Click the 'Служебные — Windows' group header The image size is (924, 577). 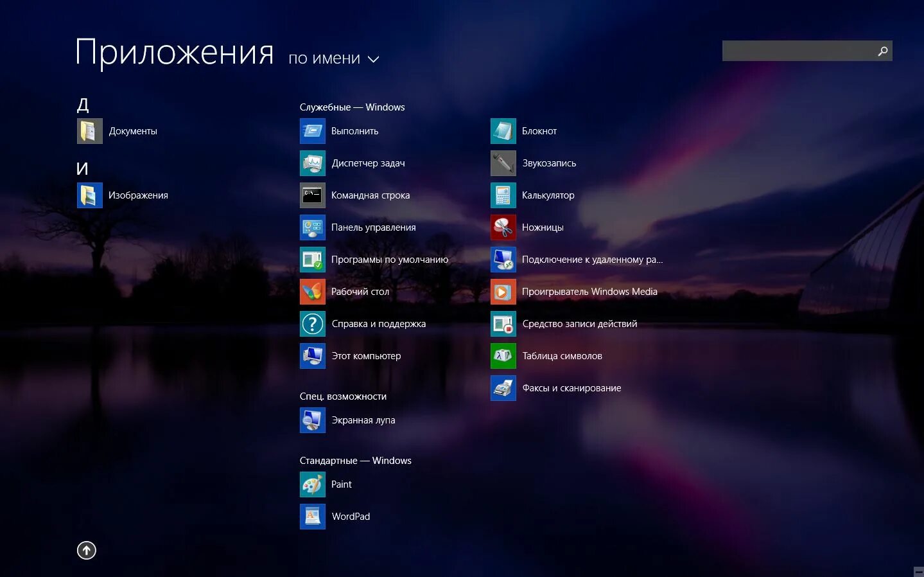(352, 107)
